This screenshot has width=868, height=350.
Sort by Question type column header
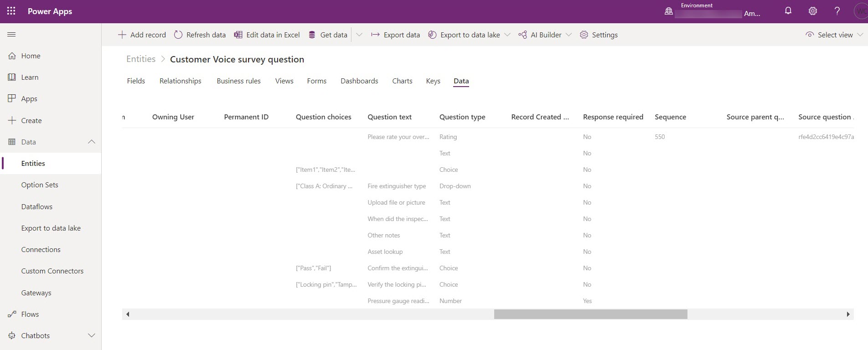462,117
